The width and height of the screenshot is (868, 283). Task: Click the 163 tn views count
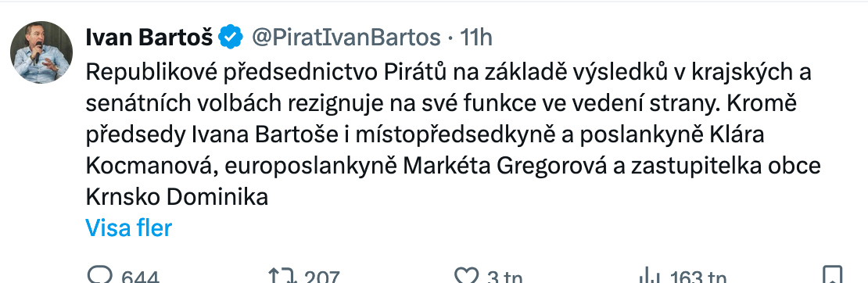(698, 277)
